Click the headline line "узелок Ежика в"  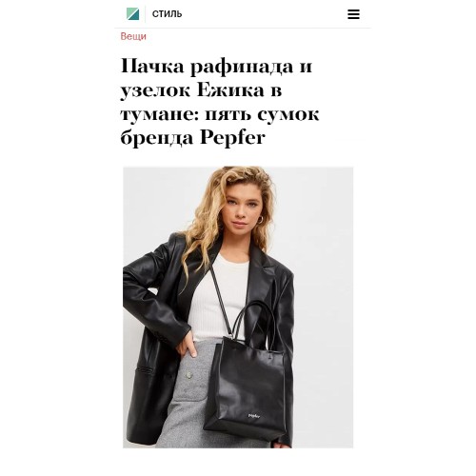click(201, 90)
